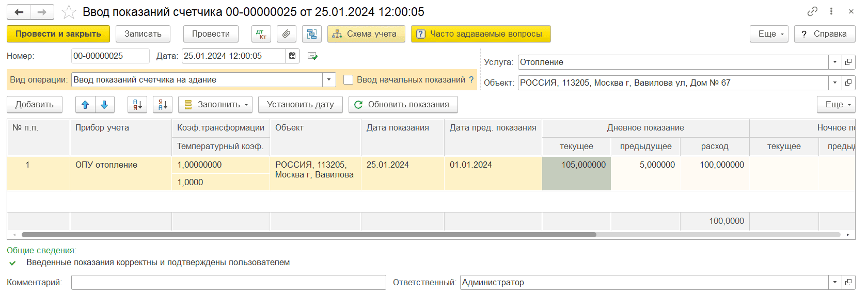Image resolution: width=868 pixels, height=294 pixels.
Task: Add document to favorites star
Action: tap(69, 12)
